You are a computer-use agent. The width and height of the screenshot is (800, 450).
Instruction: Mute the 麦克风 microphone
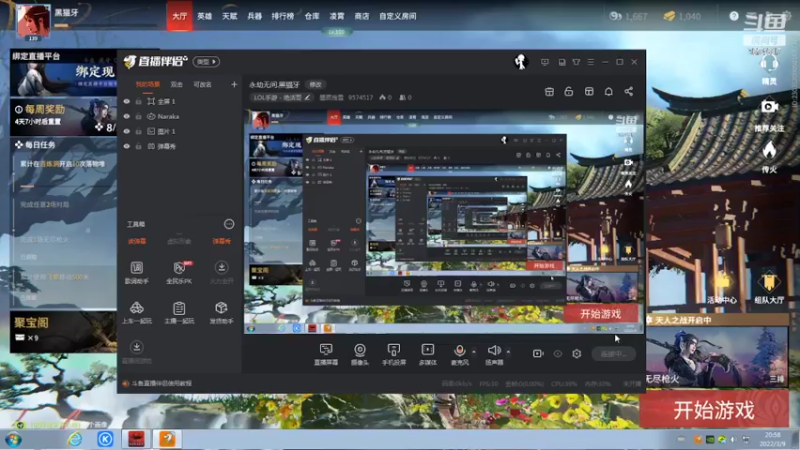(x=459, y=354)
